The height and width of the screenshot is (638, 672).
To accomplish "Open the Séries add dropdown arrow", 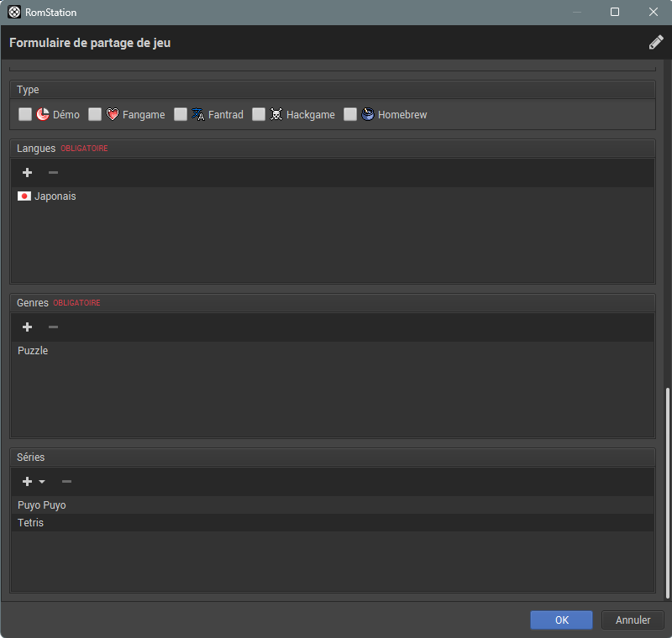I will (x=42, y=483).
